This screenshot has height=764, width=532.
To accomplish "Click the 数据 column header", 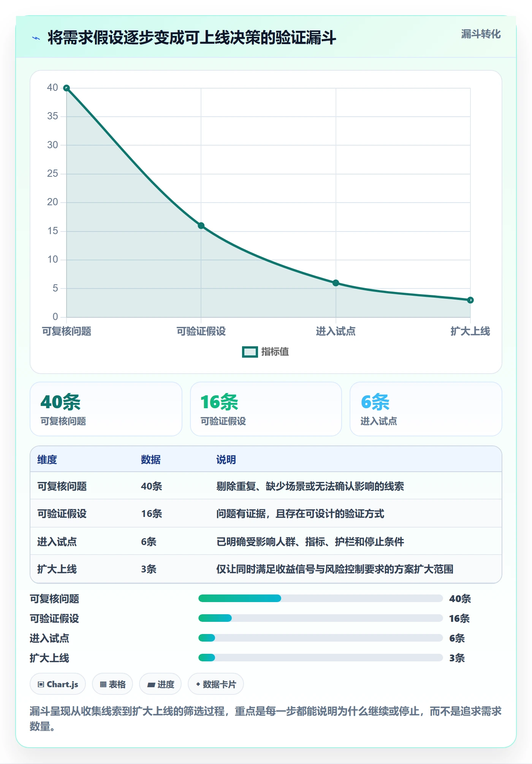I will click(151, 460).
